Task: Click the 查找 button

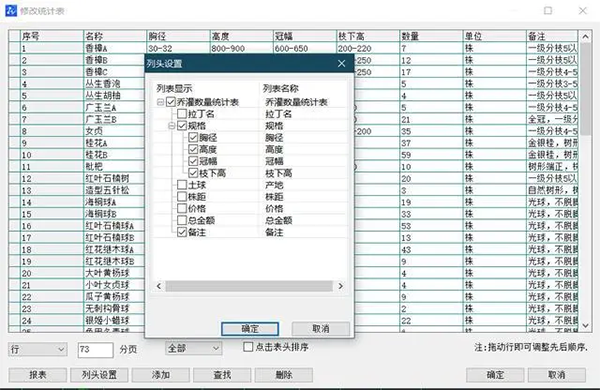Action: [222, 375]
